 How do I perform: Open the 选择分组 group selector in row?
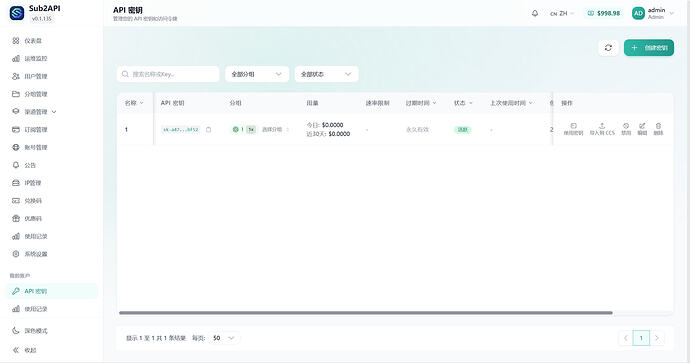click(275, 129)
